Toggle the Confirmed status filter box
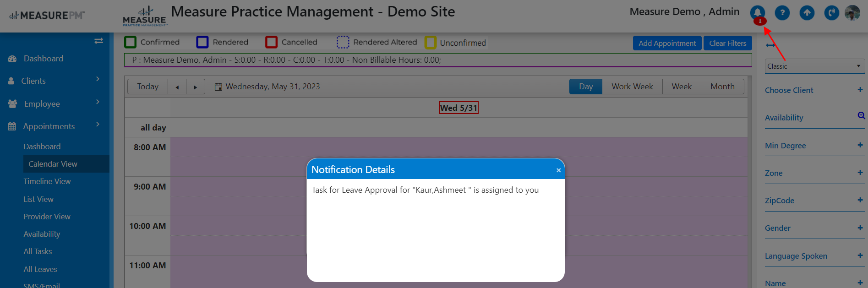The height and width of the screenshot is (288, 868). 131,42
